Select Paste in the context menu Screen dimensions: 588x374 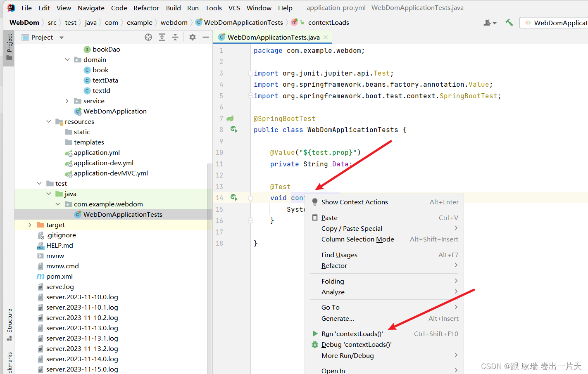pyautogui.click(x=384, y=218)
